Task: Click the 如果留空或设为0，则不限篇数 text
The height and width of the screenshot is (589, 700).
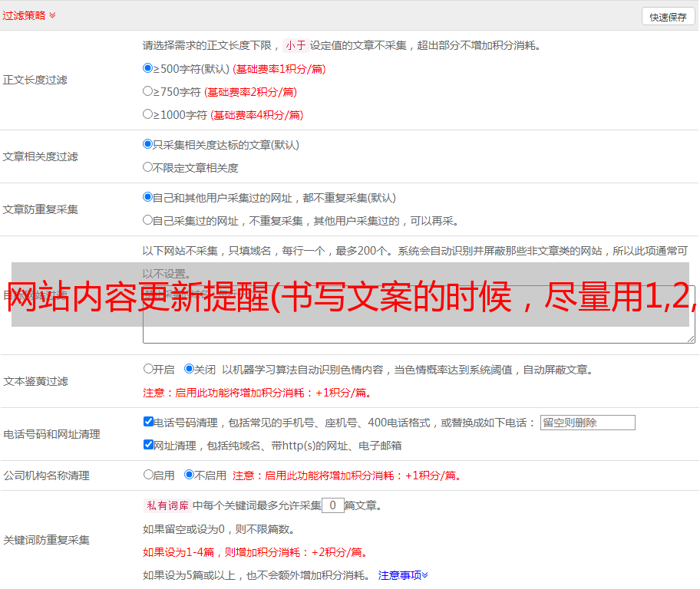Action: pos(219,530)
